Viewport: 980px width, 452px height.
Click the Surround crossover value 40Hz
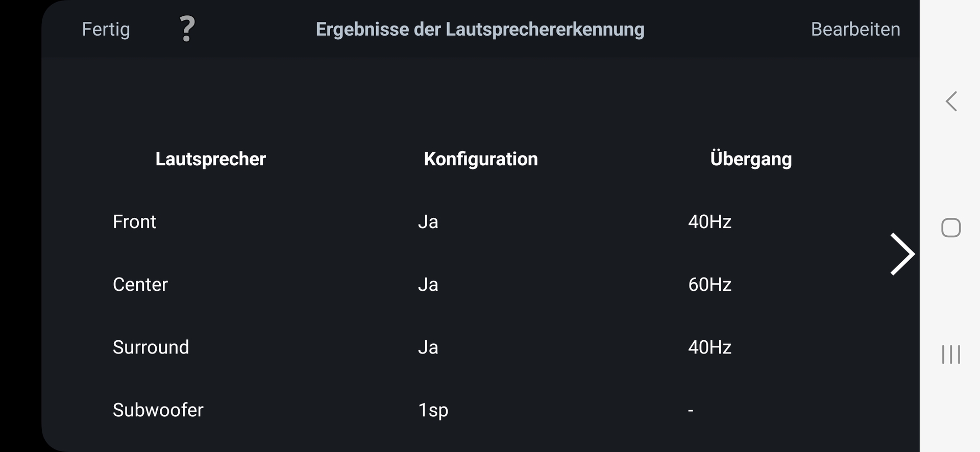click(x=709, y=347)
